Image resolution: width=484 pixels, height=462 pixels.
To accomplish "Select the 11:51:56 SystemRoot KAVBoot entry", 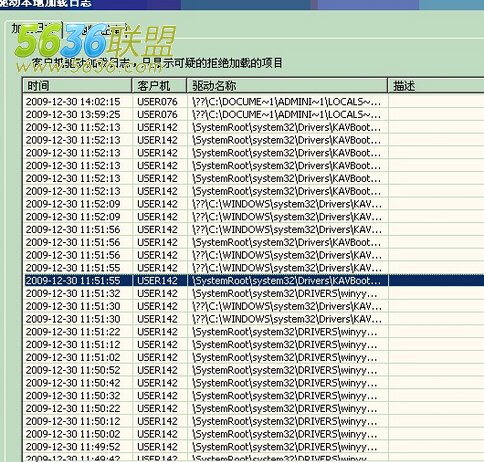I will click(x=254, y=242).
